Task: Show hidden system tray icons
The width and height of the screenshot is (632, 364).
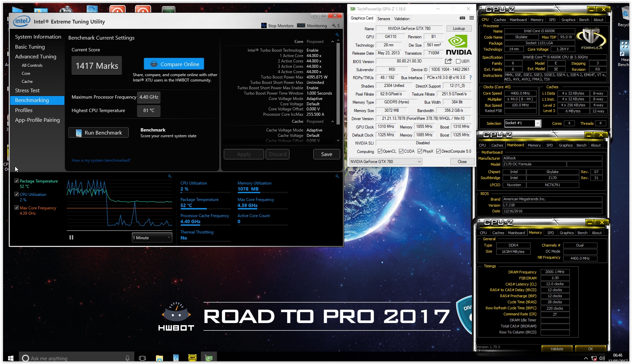Action: 586,358
